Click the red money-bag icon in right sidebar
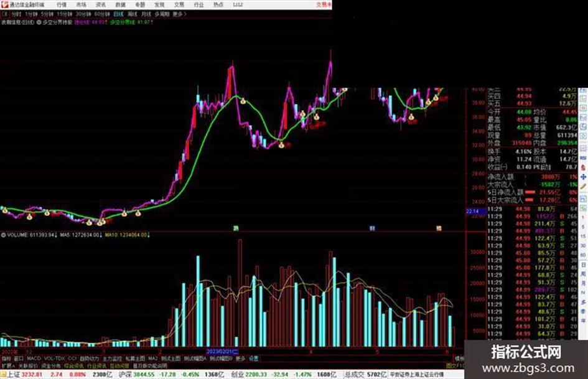Image resolution: width=588 pixels, height=379 pixels. click(x=583, y=167)
